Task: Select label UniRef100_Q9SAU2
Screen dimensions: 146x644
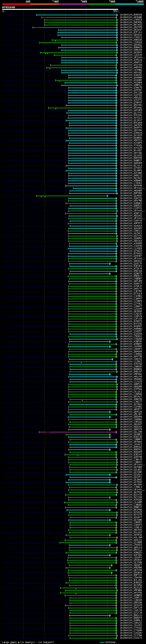Action: coord(131,45)
